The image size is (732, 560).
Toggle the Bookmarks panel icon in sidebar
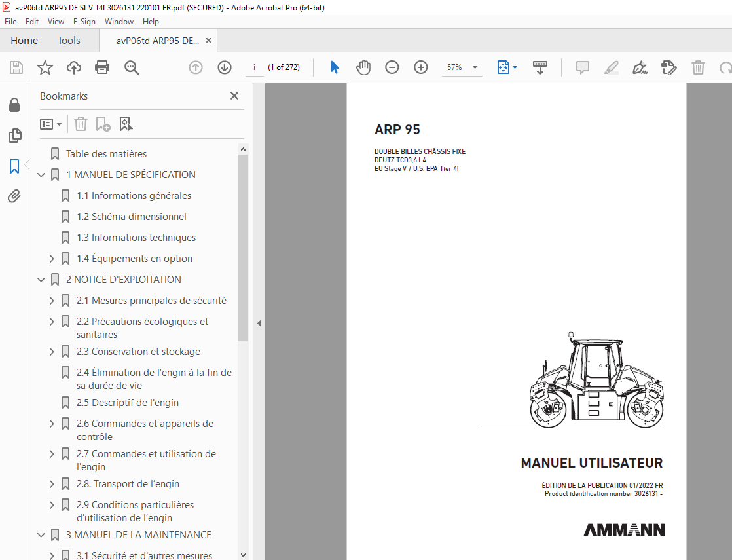[x=14, y=166]
